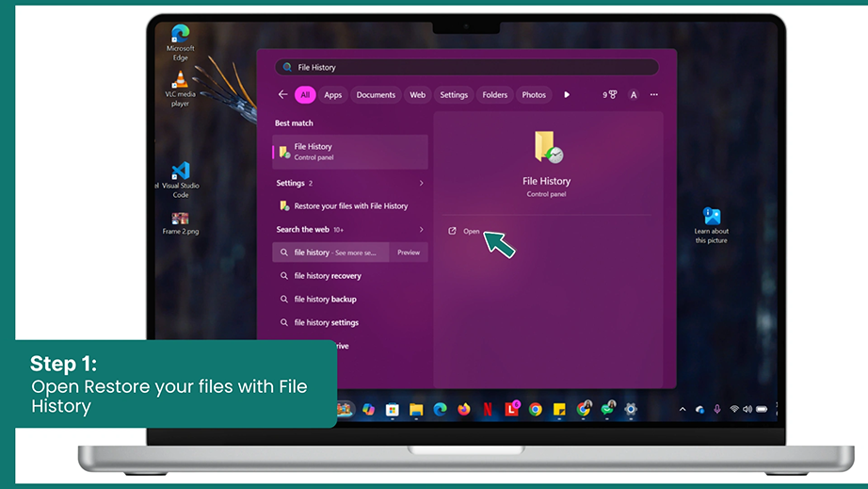Click Learn about this picture icon

point(712,225)
